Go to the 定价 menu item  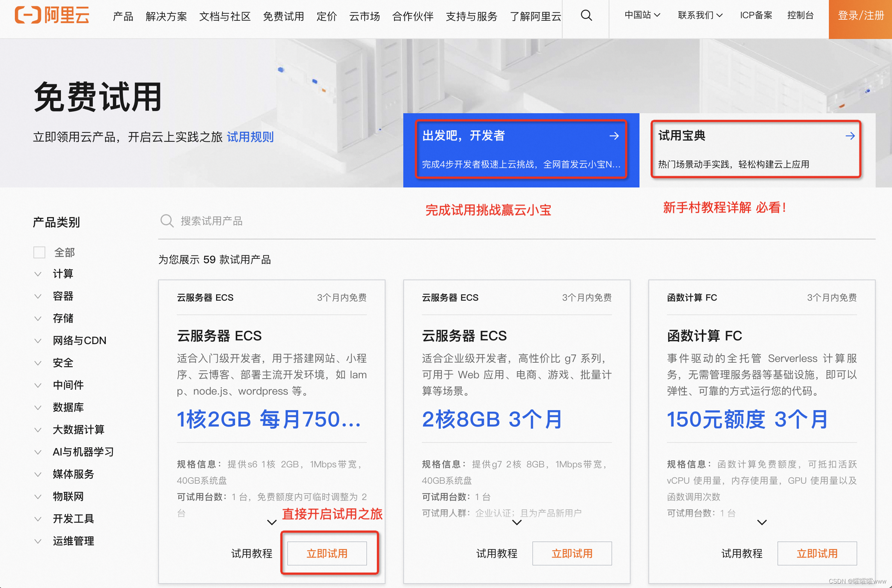click(326, 16)
